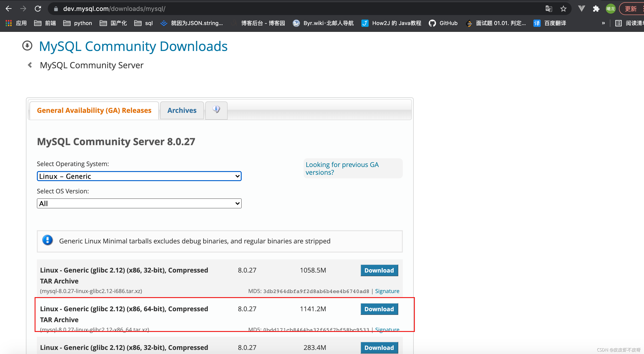Image resolution: width=644 pixels, height=354 pixels.
Task: Bookmark this page with the star icon
Action: click(x=563, y=9)
